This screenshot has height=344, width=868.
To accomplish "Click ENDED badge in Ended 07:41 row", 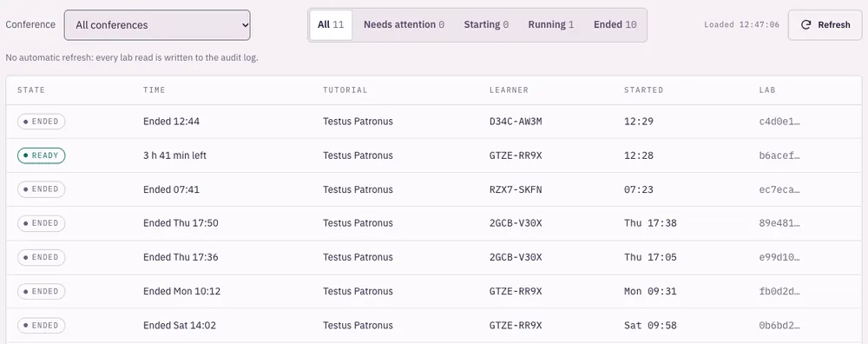I will [x=41, y=189].
